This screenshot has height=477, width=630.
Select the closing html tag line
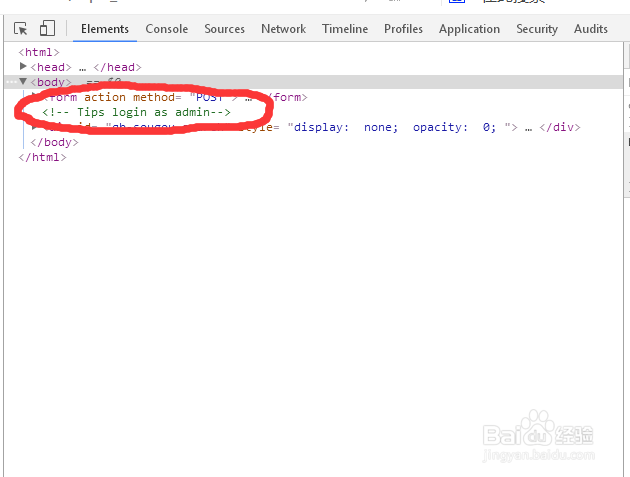point(42,157)
